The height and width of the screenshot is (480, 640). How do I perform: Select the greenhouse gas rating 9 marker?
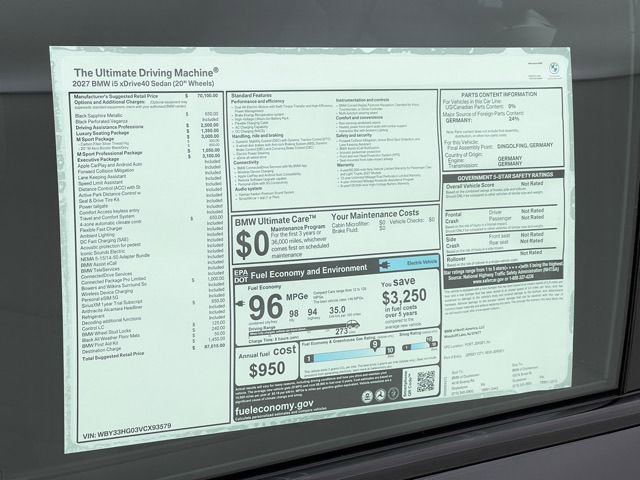tap(375, 346)
